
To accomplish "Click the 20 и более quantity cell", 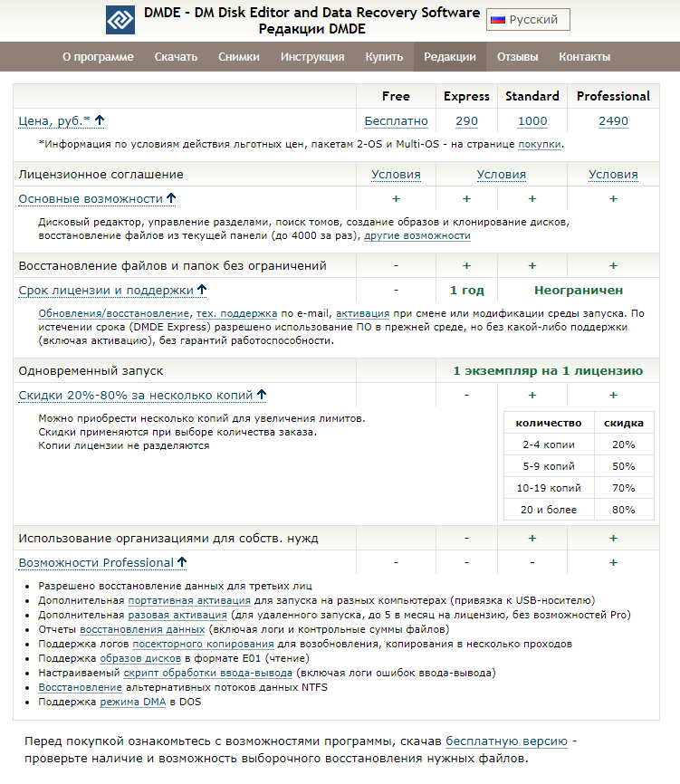I will [x=549, y=510].
